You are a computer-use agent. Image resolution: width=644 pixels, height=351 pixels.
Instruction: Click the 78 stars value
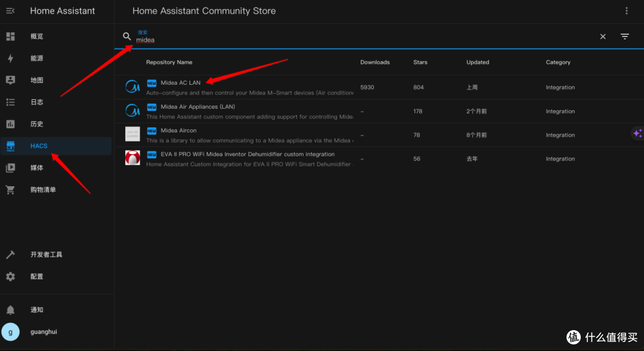click(x=416, y=135)
